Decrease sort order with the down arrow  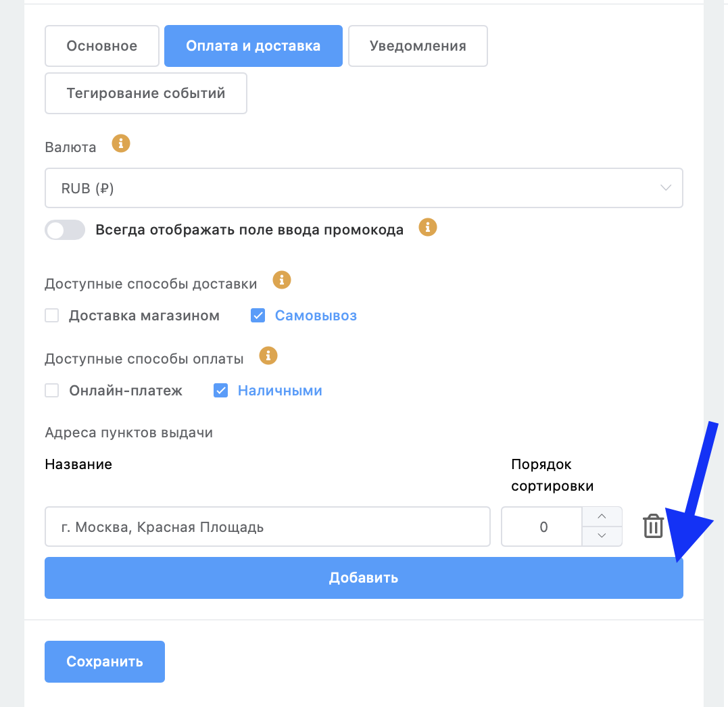pyautogui.click(x=602, y=536)
